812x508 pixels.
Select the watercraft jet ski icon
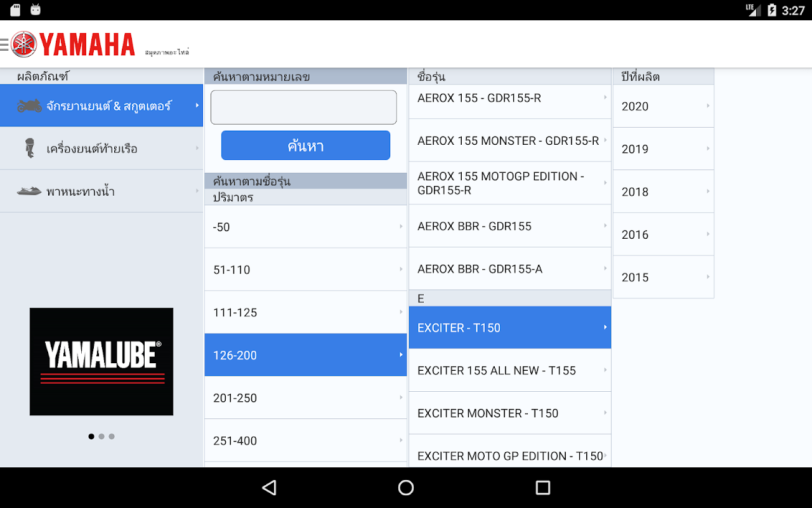click(x=29, y=191)
